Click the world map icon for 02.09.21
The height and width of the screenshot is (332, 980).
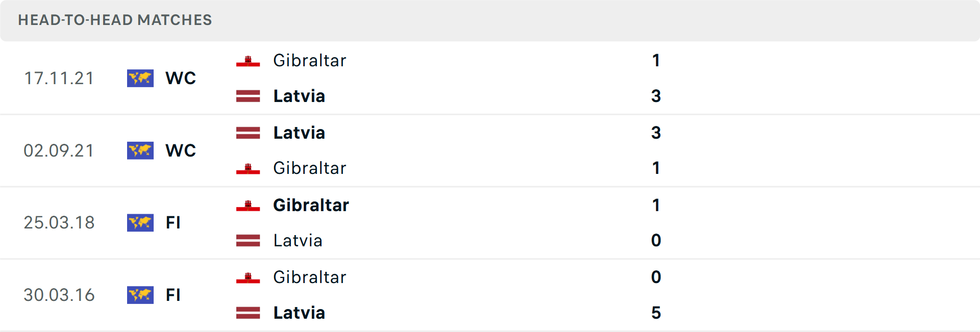140,150
